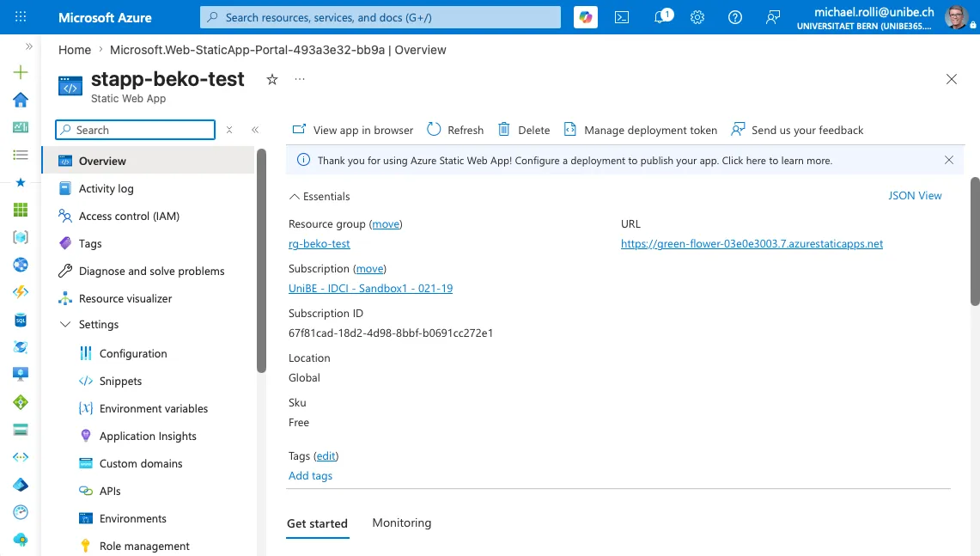Refresh the overview page
This screenshot has width=980, height=556.
click(x=455, y=130)
